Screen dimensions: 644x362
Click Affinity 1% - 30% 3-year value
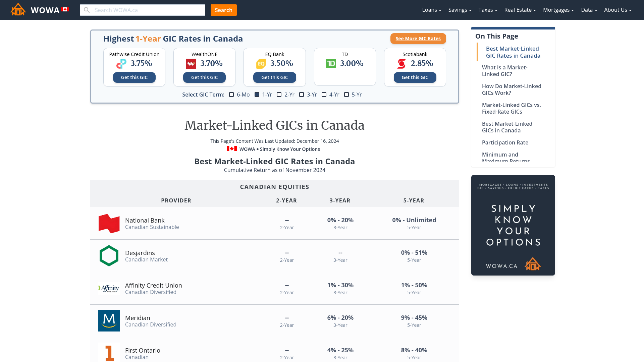pos(340,285)
